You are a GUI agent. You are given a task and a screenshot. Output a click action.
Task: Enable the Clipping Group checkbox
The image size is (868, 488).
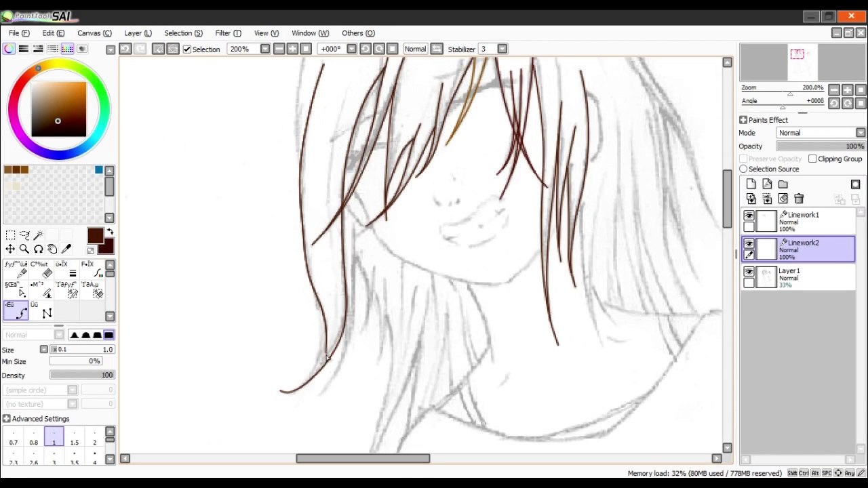click(x=812, y=159)
